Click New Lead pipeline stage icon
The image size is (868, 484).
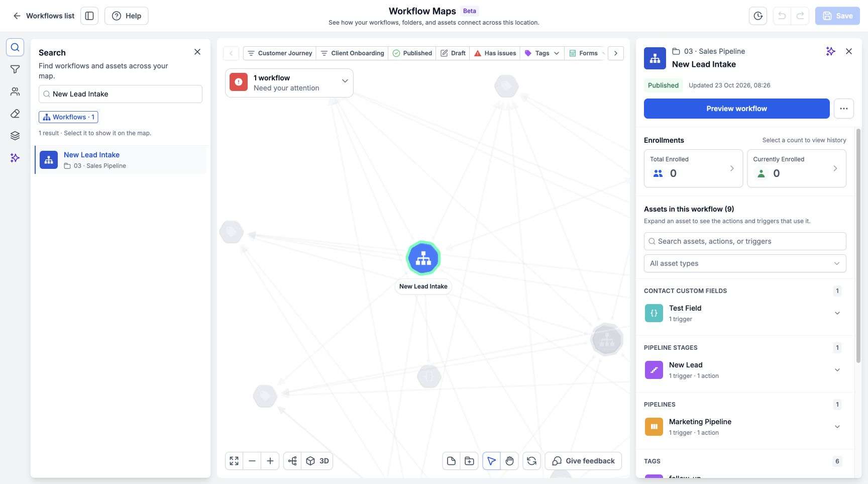point(654,370)
